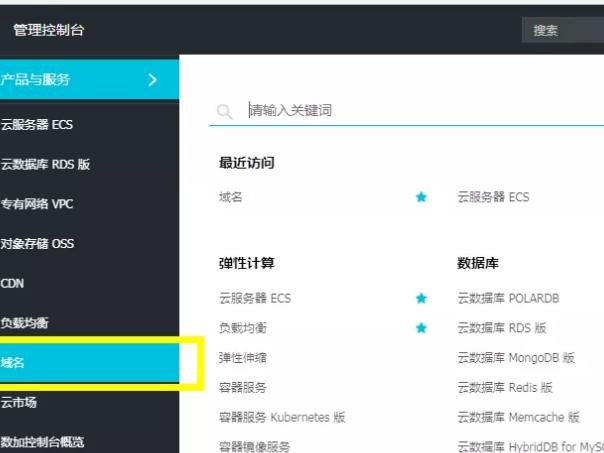Image resolution: width=604 pixels, height=453 pixels.
Task: Click the 最近访问 section heading
Action: coord(247,163)
